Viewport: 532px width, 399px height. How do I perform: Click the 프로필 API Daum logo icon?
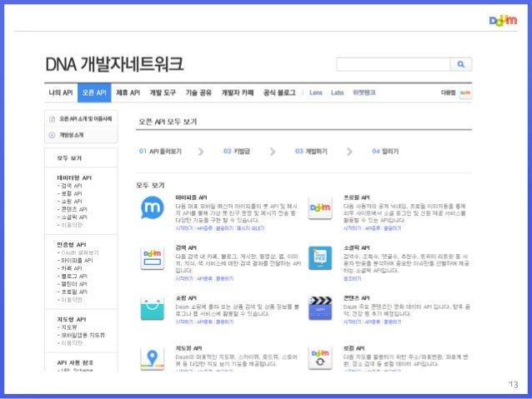click(320, 207)
